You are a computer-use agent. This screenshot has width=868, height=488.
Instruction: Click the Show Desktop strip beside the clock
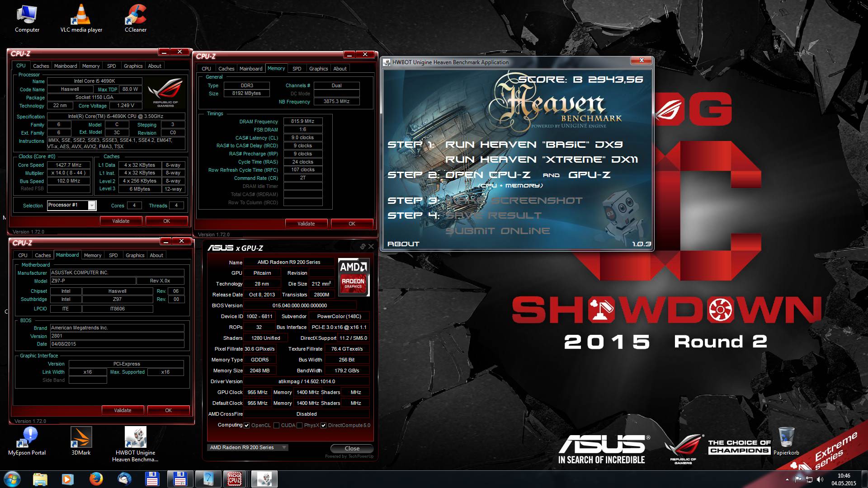pos(864,479)
